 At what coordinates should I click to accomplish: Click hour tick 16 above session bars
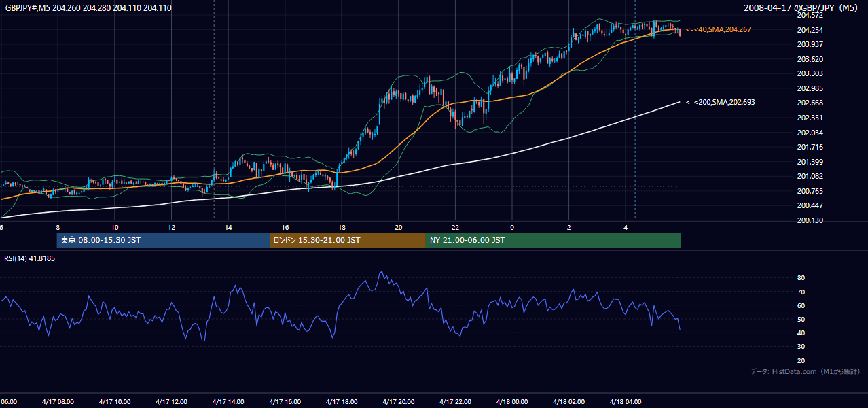pyautogui.click(x=285, y=228)
